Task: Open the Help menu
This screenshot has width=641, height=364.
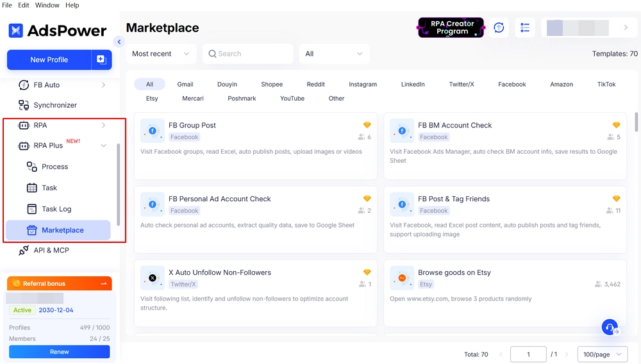Action: point(72,5)
